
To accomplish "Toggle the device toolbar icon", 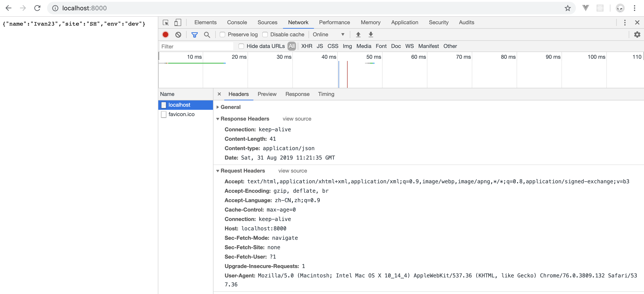I will (x=178, y=22).
